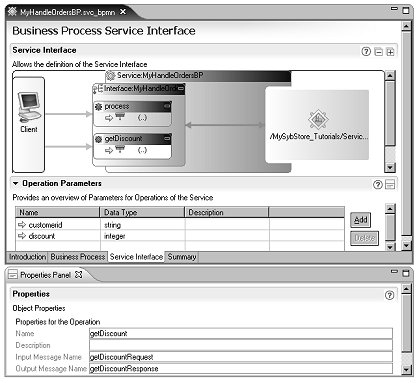
Task: Switch to the Service Interface tab
Action: point(136,257)
